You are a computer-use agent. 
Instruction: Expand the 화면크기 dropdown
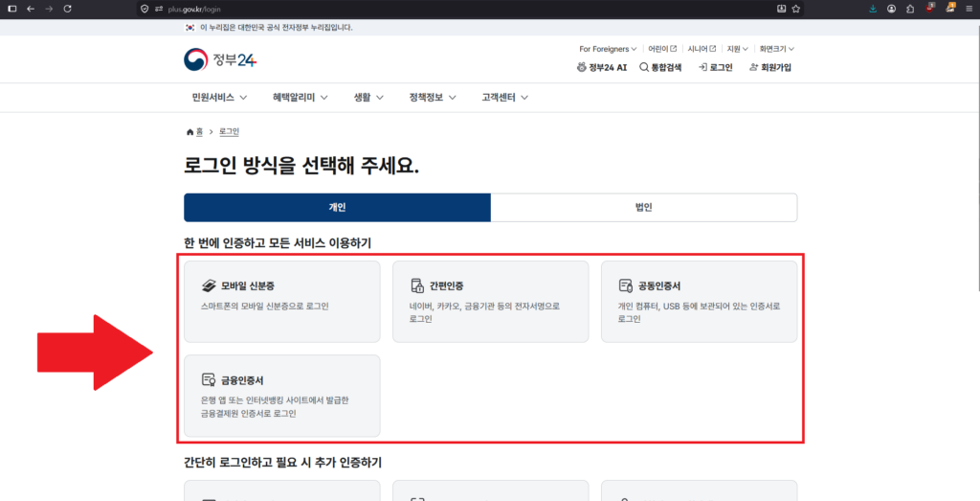pyautogui.click(x=777, y=49)
